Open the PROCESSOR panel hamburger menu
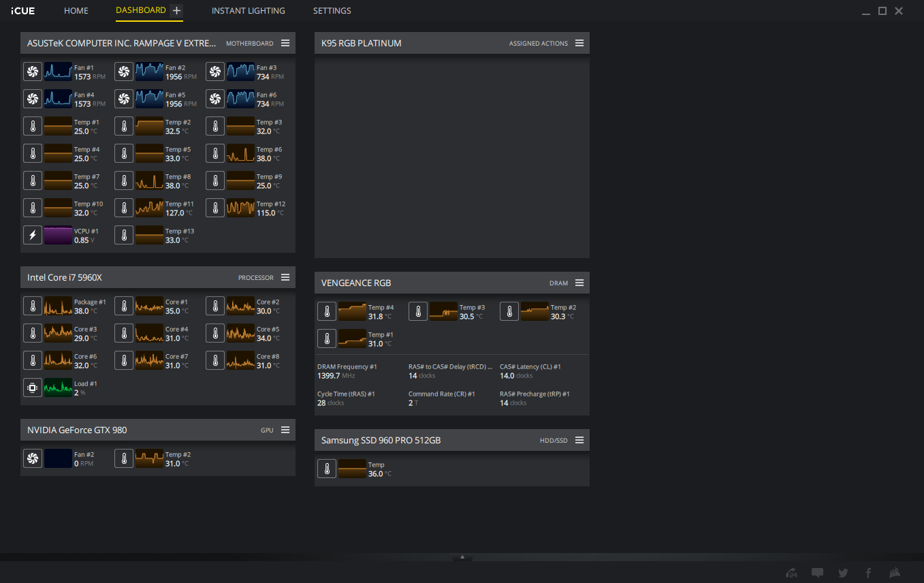This screenshot has width=924, height=583. pos(285,277)
